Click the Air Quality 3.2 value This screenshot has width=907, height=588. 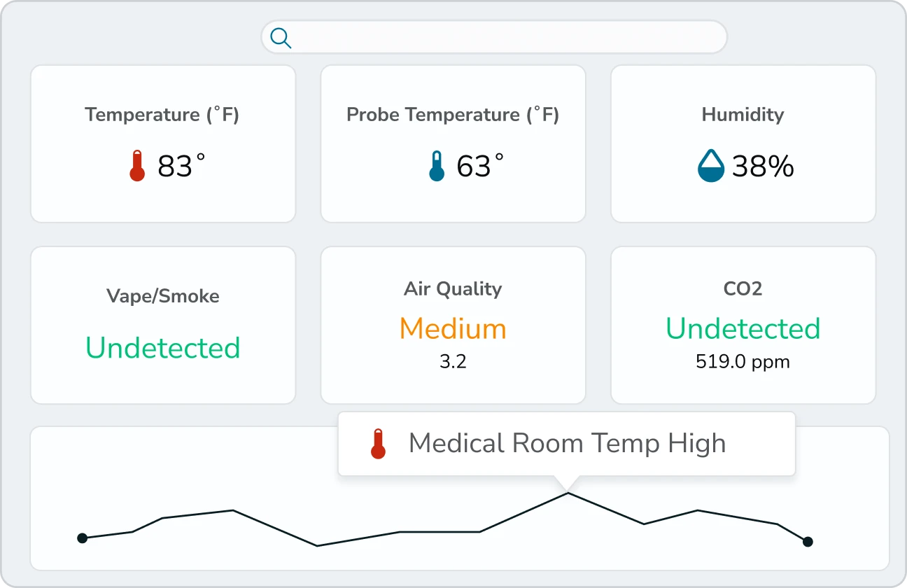tap(453, 362)
